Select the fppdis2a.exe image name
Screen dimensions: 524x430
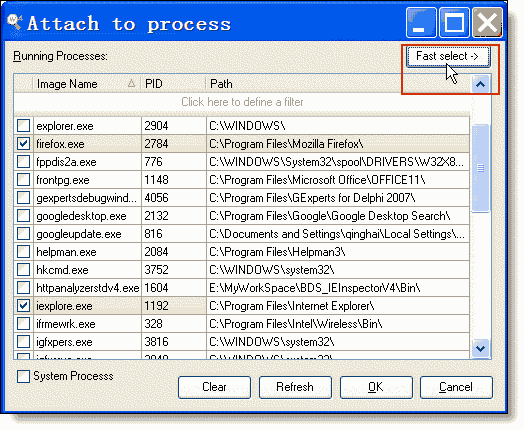(66, 162)
